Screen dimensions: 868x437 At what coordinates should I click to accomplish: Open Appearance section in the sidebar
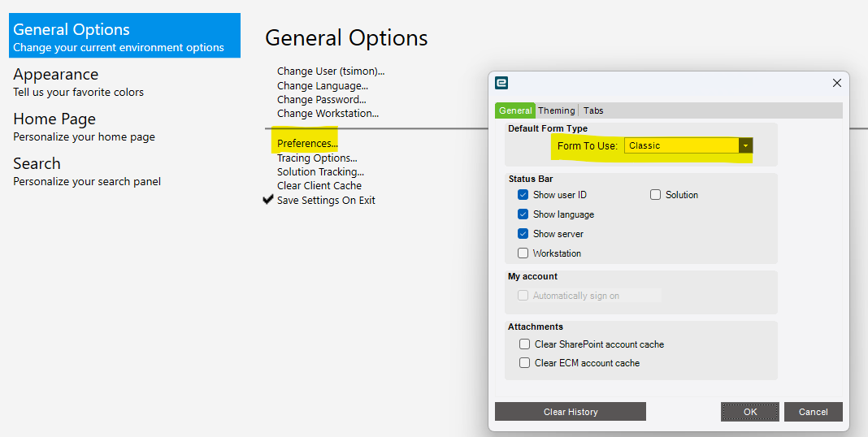point(55,74)
